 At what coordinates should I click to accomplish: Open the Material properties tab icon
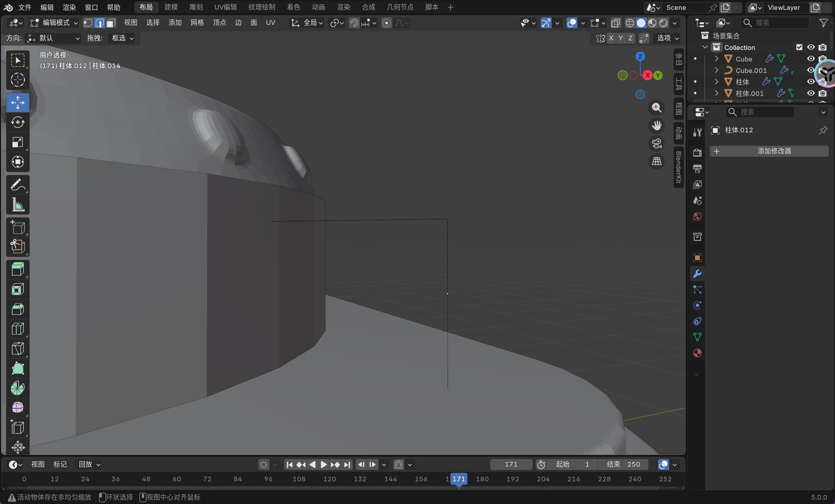tap(697, 353)
